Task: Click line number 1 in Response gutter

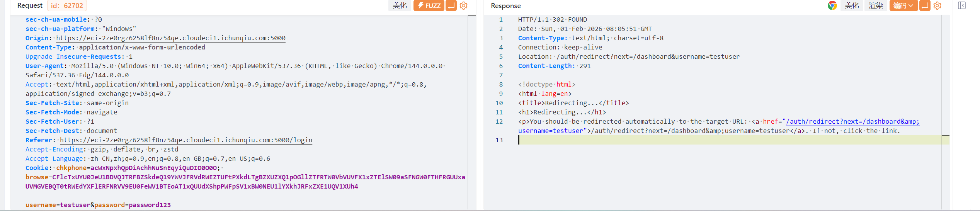Action: click(x=501, y=20)
